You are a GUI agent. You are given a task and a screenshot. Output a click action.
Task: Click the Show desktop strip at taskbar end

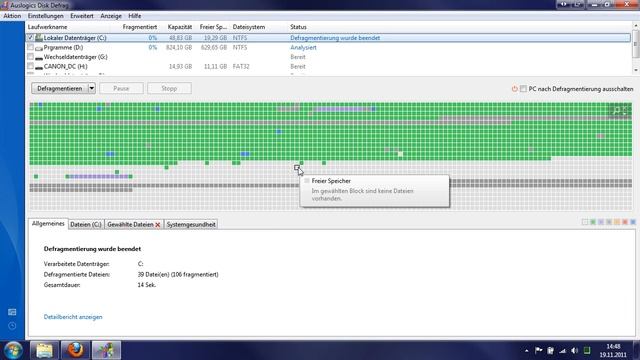point(637,350)
